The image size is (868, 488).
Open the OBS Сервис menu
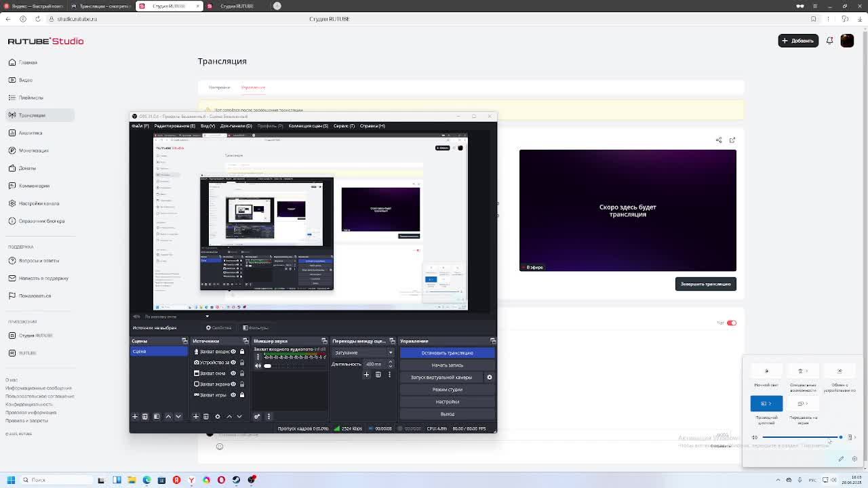(344, 126)
